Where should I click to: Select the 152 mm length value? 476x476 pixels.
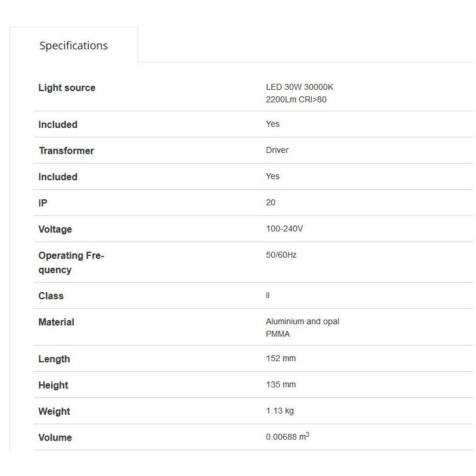[x=281, y=359]
